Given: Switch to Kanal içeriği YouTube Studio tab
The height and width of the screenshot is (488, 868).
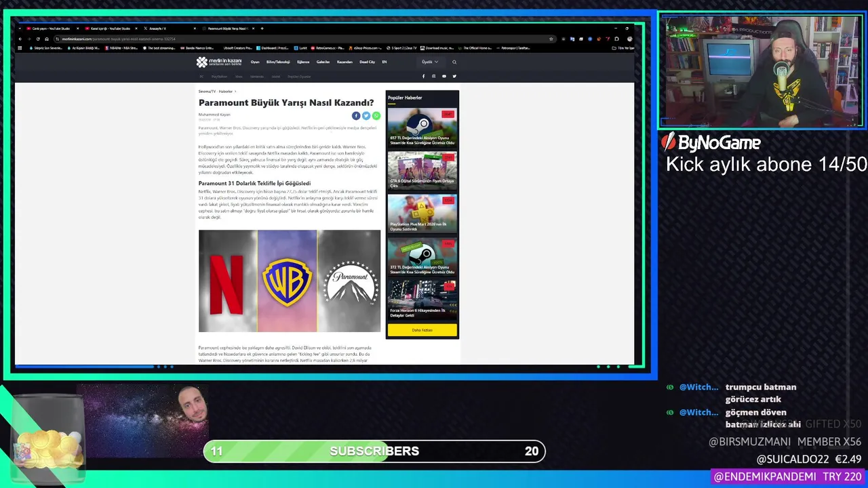Looking at the screenshot, I should (111, 28).
